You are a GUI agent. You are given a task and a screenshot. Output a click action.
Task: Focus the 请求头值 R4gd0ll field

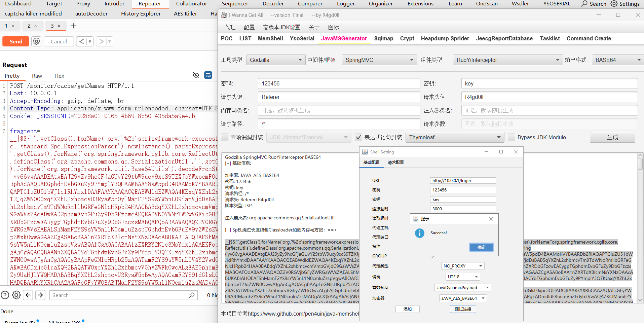click(550, 97)
